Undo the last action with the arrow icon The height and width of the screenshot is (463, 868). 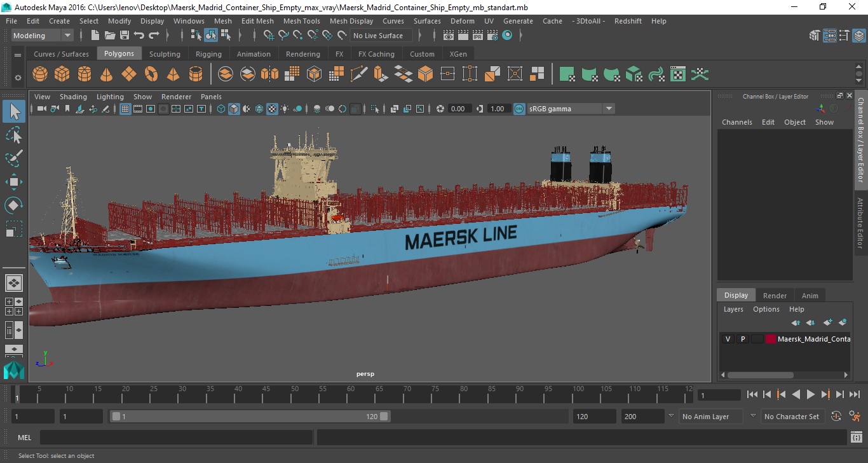[139, 36]
